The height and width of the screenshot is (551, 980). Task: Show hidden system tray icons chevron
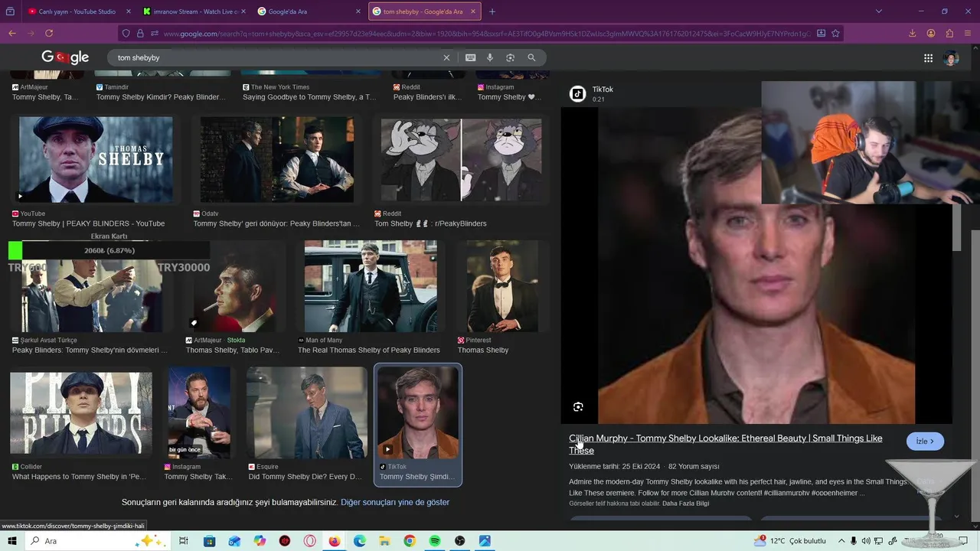click(x=841, y=541)
